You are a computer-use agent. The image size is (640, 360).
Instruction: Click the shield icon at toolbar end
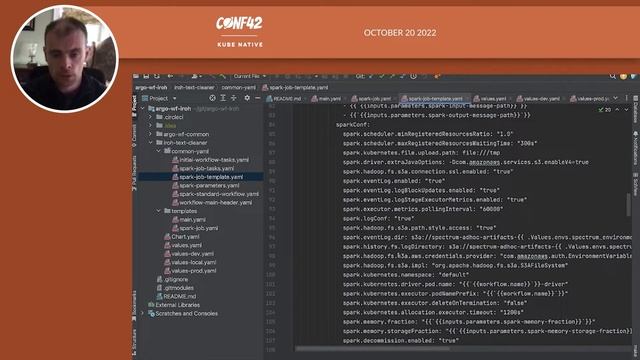click(x=633, y=76)
